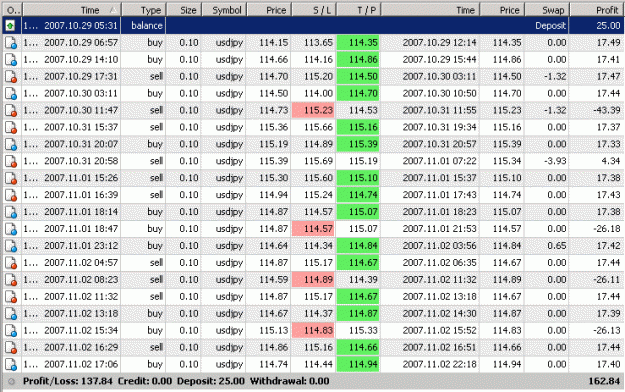Click order icon for 2007.11.01 18:47 buy
The width and height of the screenshot is (625, 392).
point(11,229)
